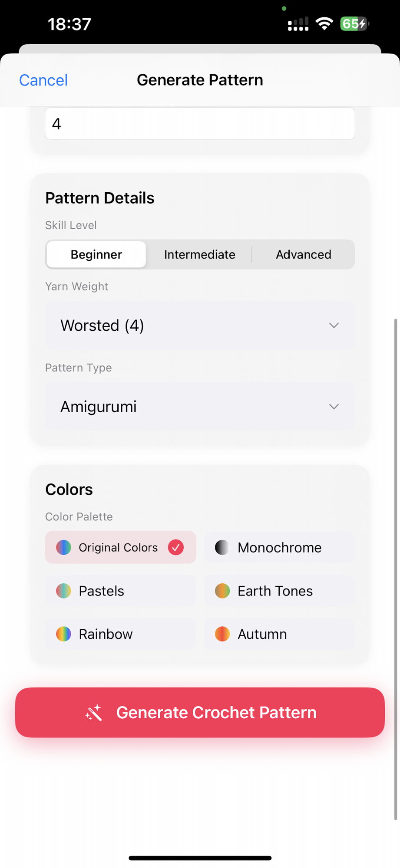Image resolution: width=400 pixels, height=868 pixels.
Task: Open the Amigurumi pattern type dropdown
Action: click(x=200, y=407)
